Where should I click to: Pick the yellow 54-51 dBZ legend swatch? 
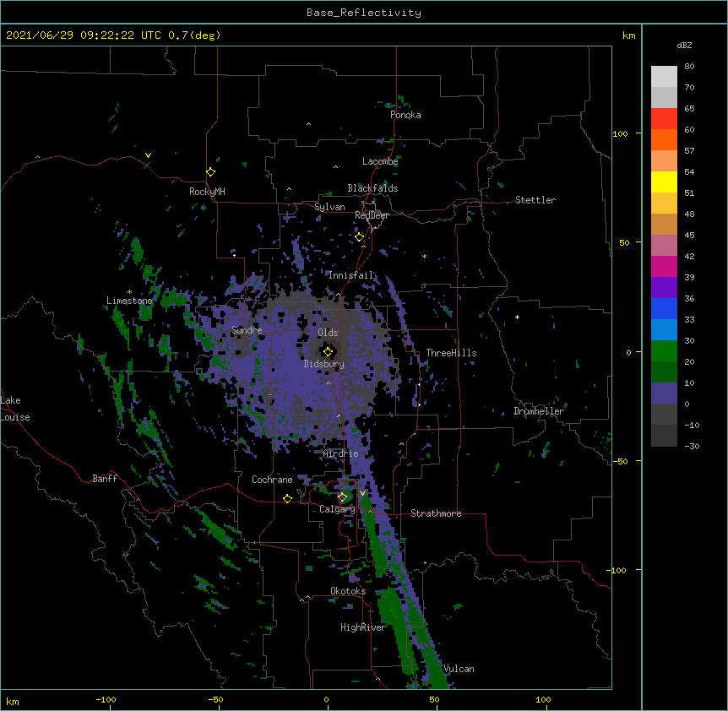pyautogui.click(x=664, y=182)
